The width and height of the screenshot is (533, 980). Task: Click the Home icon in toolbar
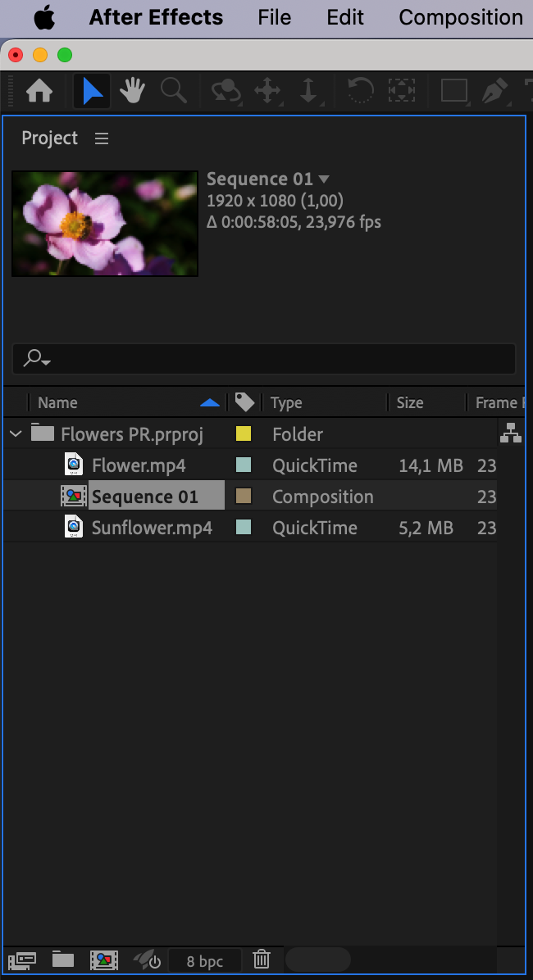pyautogui.click(x=39, y=91)
